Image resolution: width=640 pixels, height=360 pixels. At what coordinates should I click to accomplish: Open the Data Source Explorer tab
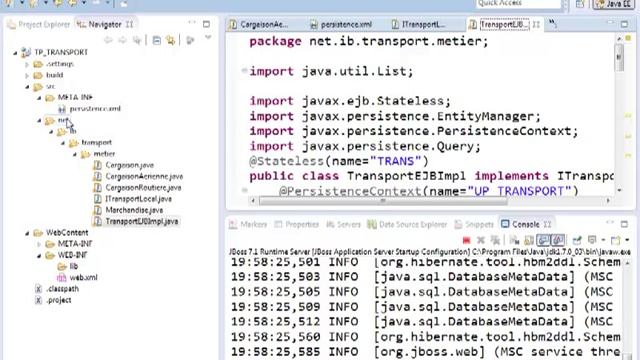pos(407,224)
